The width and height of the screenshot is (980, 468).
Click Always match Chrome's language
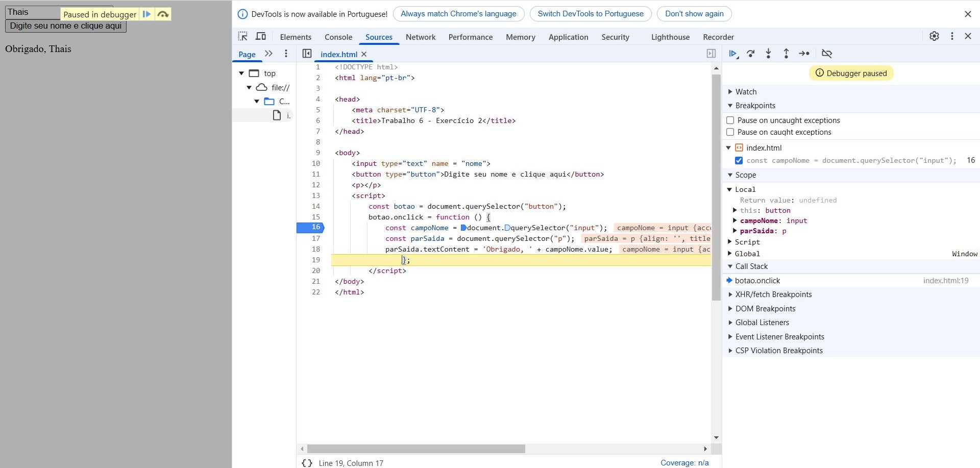coord(458,14)
